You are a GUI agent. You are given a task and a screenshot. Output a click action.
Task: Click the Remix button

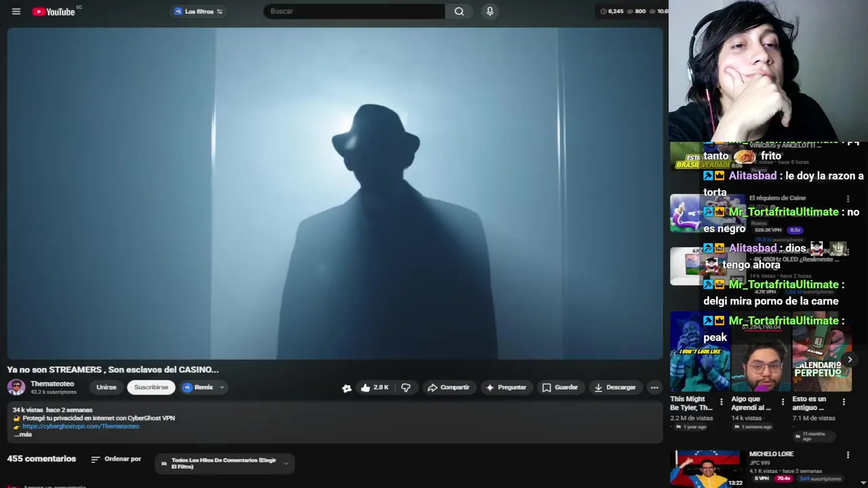[x=198, y=387]
